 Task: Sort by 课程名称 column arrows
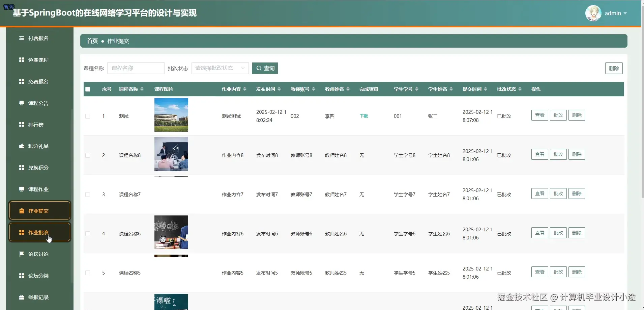tap(142, 89)
